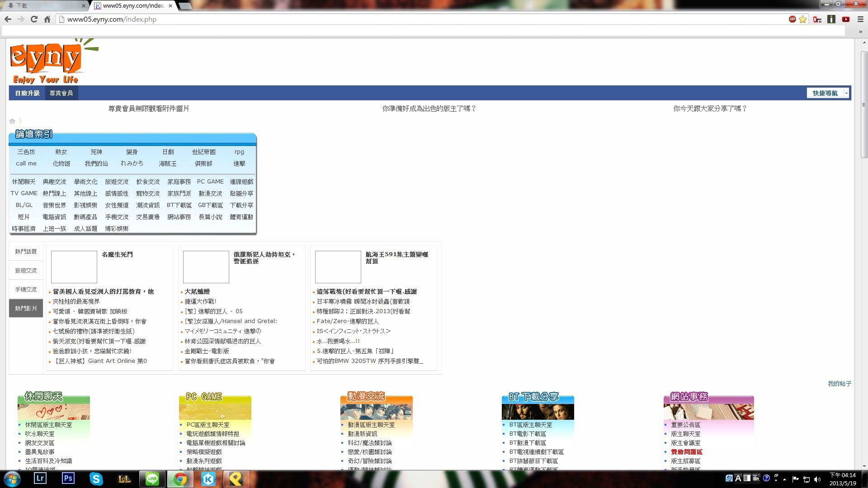Screen dimensions: 868x488
Task: Open Windows Start button
Action: [12, 479]
